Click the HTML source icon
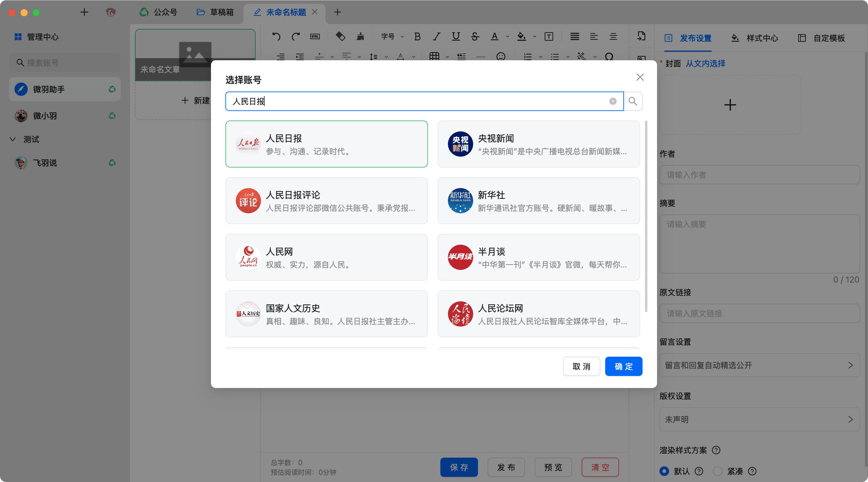The height and width of the screenshot is (482, 868). coord(315,36)
